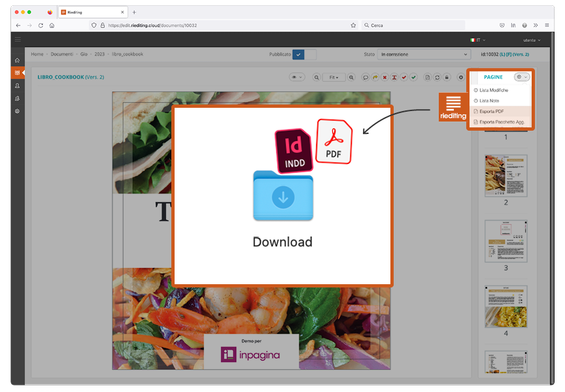Expand the Fit zoom level dropdown
This screenshot has width=565, height=392.
(334, 77)
